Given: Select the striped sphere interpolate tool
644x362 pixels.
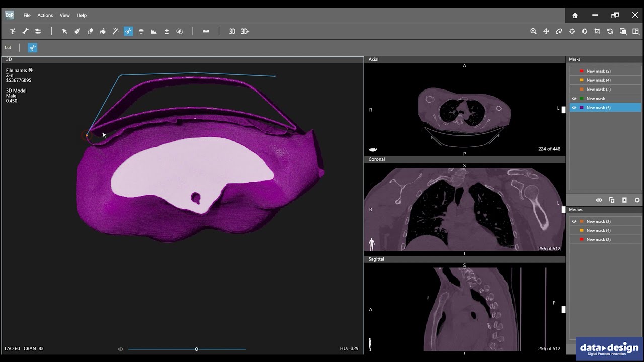Looking at the screenshot, I should 141,31.
